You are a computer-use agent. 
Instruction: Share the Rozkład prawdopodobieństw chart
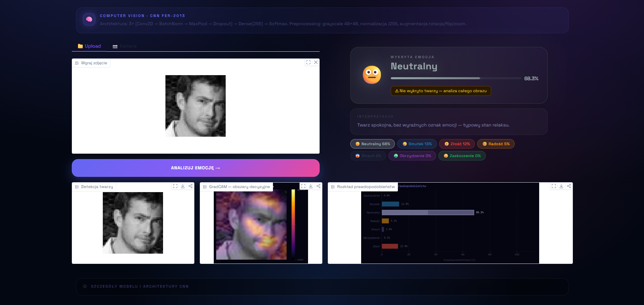point(569,186)
